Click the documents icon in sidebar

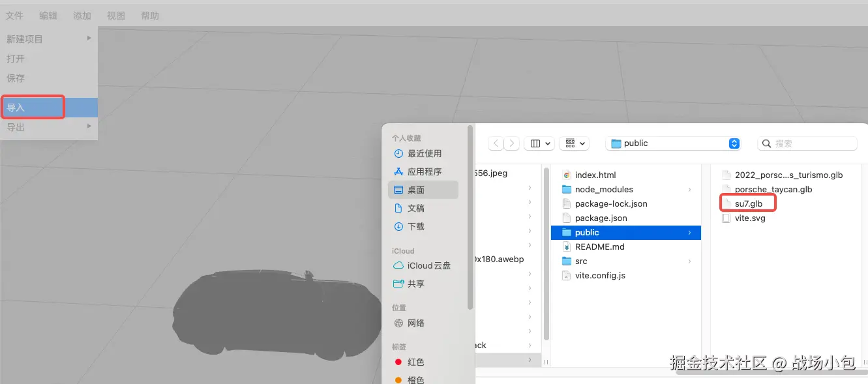coord(399,208)
